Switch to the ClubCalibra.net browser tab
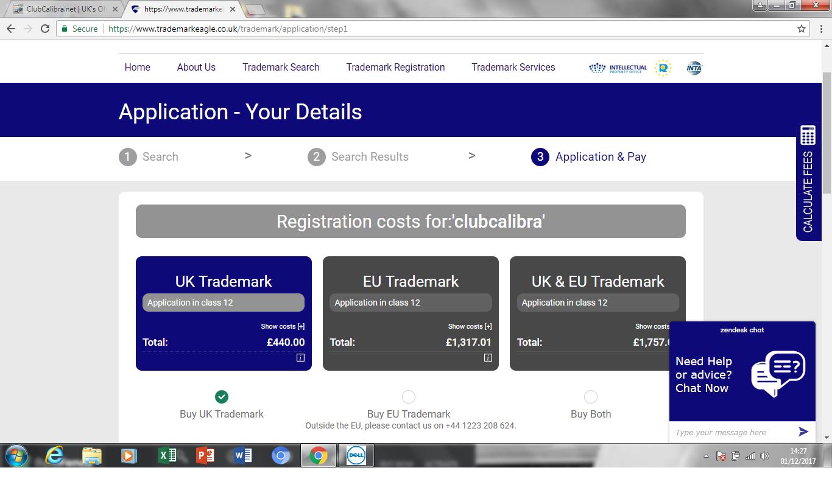This screenshot has width=832, height=504. coord(65,9)
